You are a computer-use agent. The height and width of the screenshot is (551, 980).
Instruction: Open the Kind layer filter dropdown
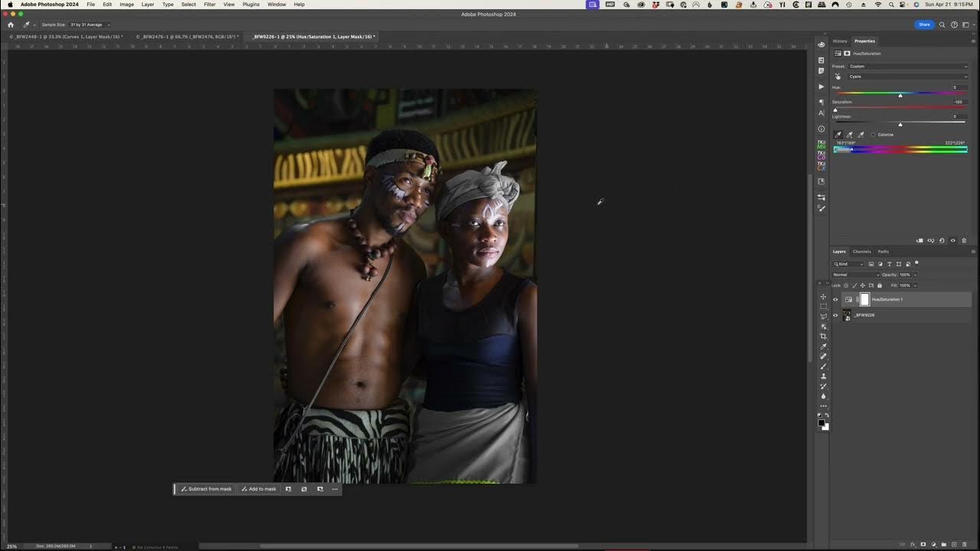tap(848, 264)
